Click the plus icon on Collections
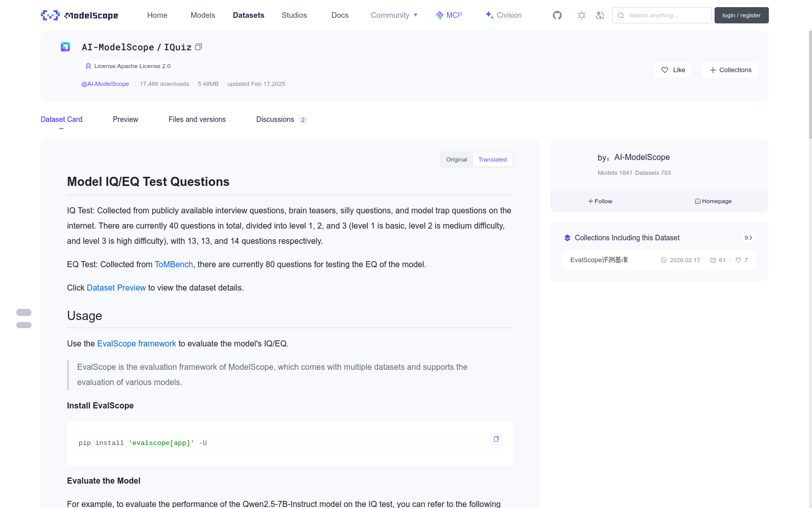Viewport: 812px width, 508px height. pyautogui.click(x=713, y=70)
